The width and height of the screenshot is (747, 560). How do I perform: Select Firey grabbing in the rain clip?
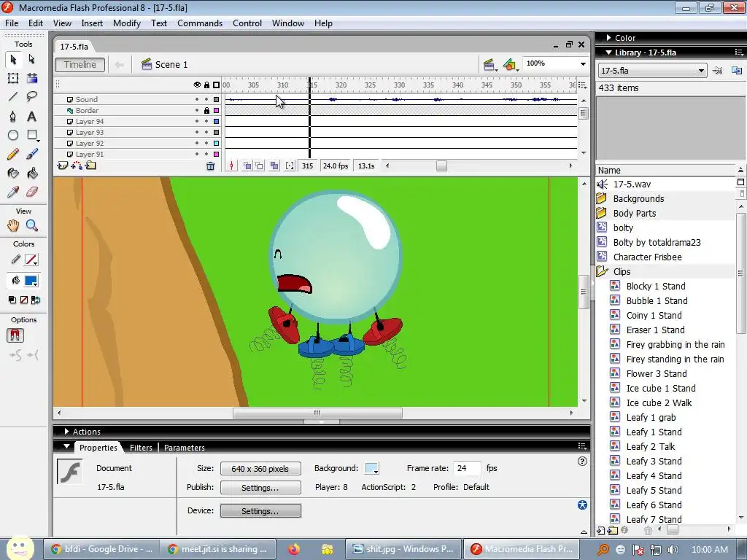click(675, 345)
